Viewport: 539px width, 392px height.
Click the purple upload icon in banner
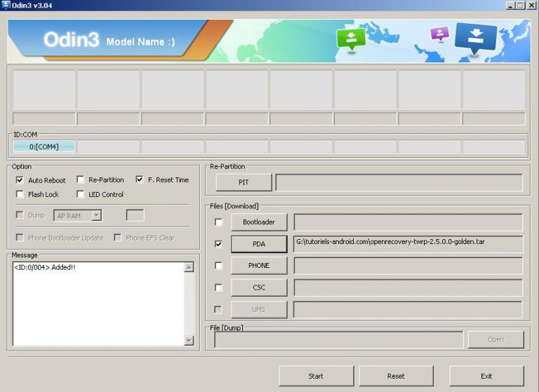pyautogui.click(x=439, y=34)
